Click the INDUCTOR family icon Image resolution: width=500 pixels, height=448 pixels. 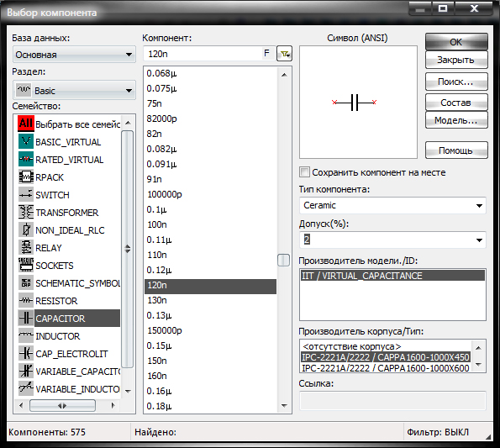tap(26, 336)
